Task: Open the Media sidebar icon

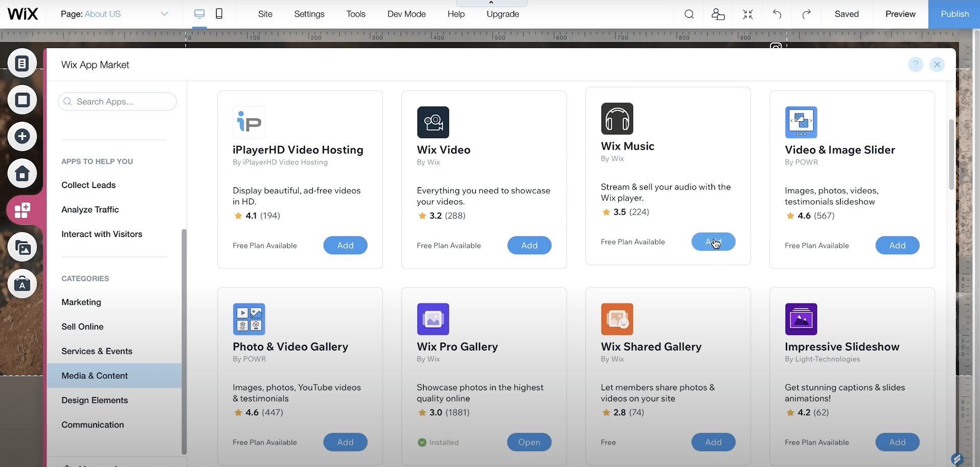Action: click(x=22, y=247)
